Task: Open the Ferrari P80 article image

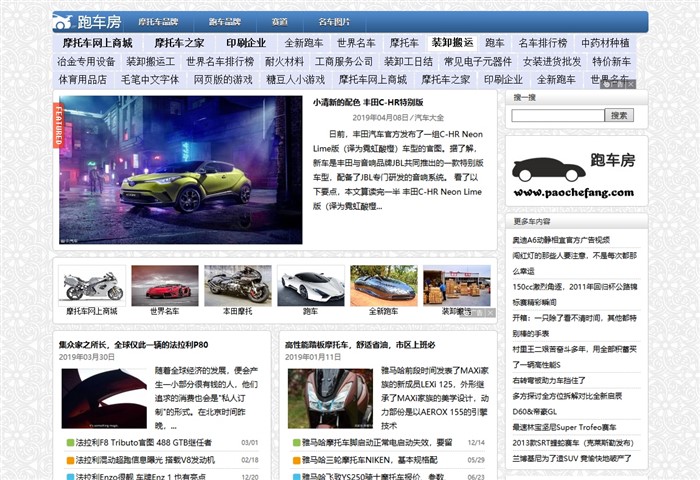Action: [104, 398]
